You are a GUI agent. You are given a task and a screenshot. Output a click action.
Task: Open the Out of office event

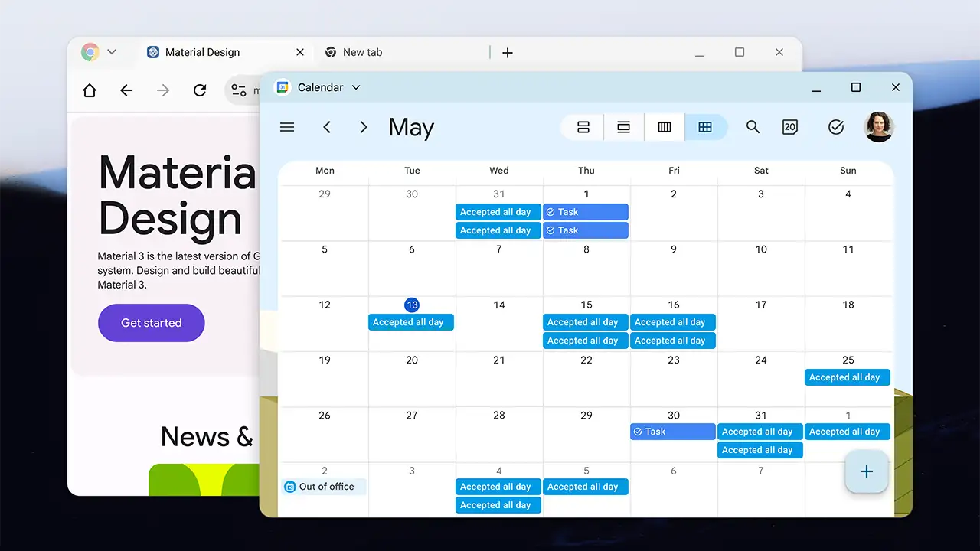point(324,487)
